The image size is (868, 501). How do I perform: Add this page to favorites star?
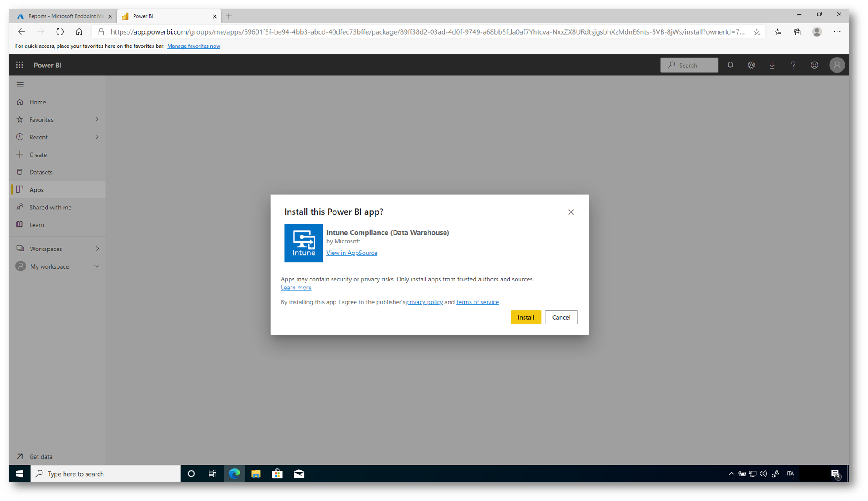pyautogui.click(x=757, y=32)
